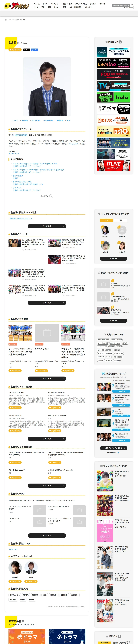Click 新規会員登録/ログイン button
This screenshot has width=138, height=644.
121,5
